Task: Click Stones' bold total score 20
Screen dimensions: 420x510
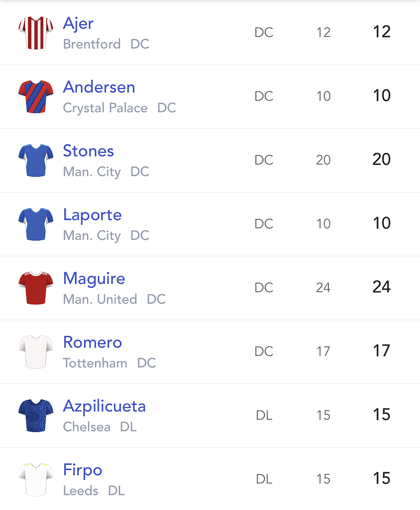Action: point(381,160)
